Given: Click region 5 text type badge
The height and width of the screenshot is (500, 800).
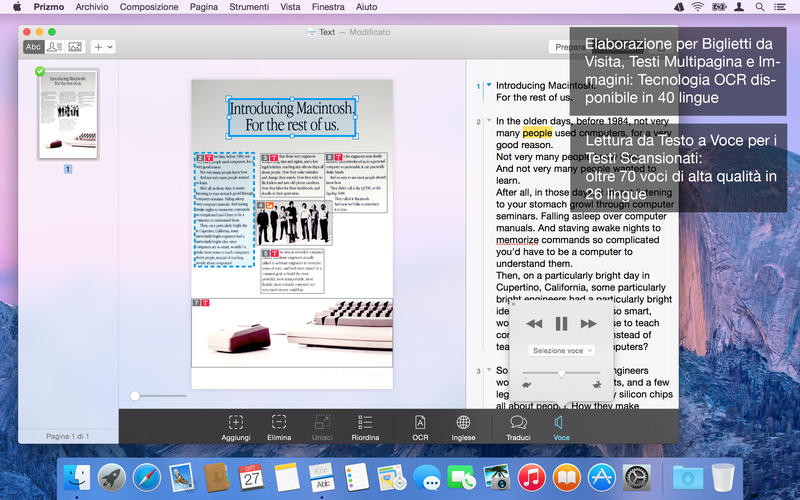Looking at the screenshot, I should (274, 253).
